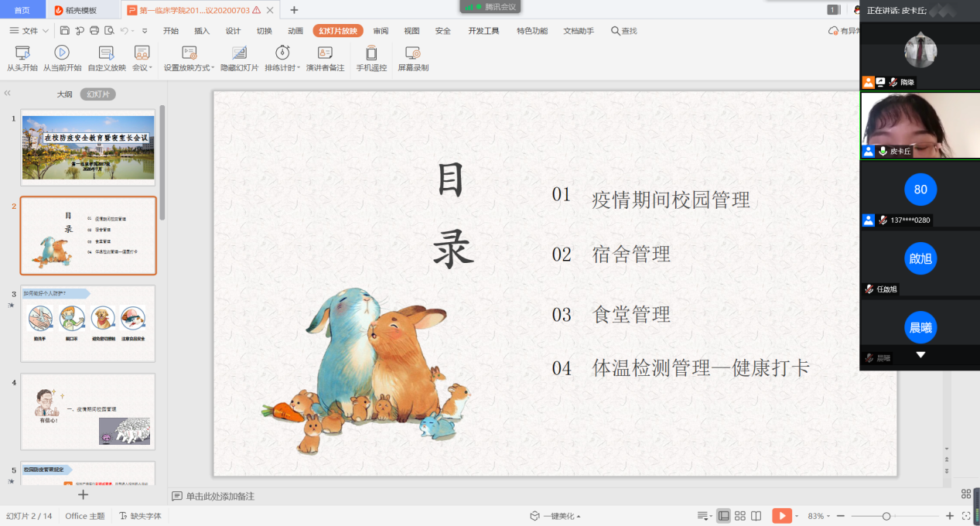Click zoom in plus button
The width and height of the screenshot is (980, 526).
point(950,516)
